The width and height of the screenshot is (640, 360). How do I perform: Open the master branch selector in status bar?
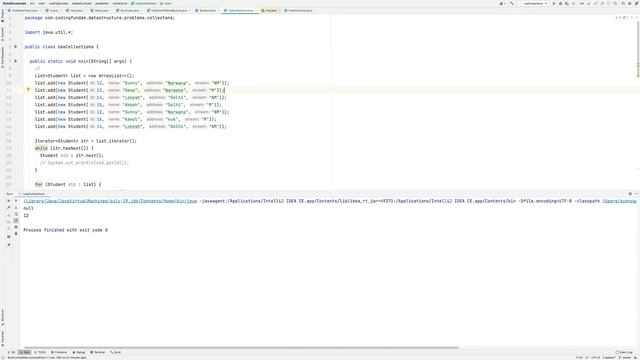[x=626, y=358]
